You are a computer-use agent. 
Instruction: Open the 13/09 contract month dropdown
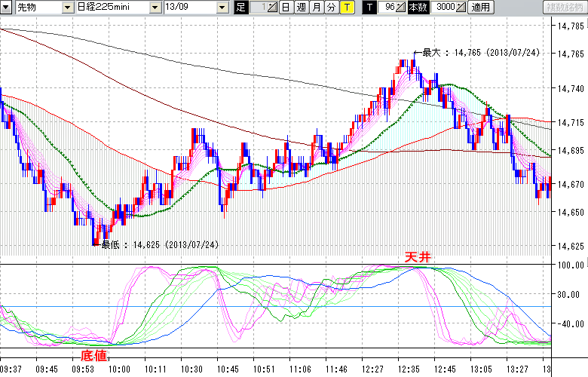tap(222, 8)
